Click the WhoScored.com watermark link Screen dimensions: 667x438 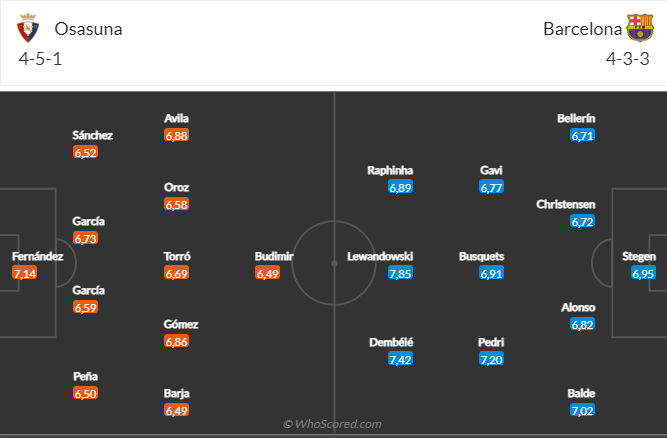coord(333,424)
